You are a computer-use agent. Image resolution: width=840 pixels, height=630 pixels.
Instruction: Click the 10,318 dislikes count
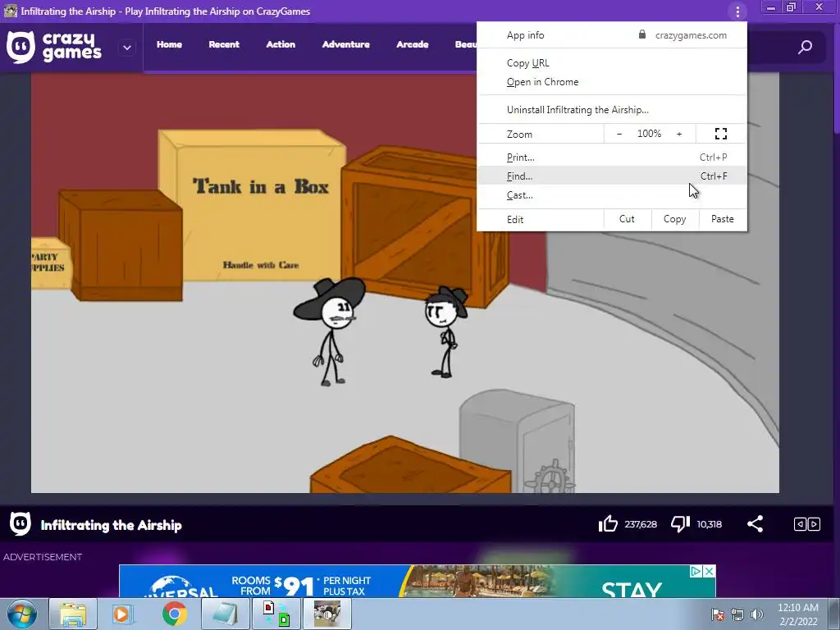tap(710, 524)
